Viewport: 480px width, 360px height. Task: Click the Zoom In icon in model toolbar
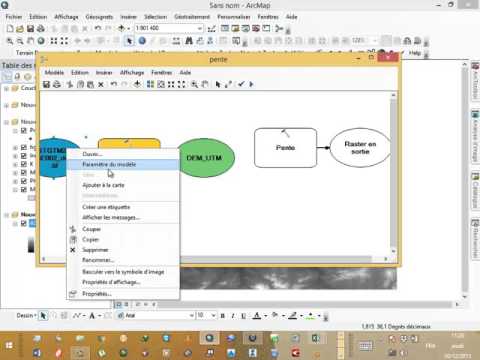point(194,84)
